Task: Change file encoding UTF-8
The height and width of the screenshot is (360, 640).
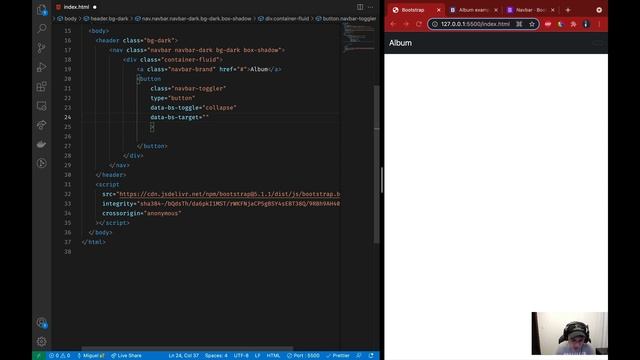Action: (x=241, y=356)
